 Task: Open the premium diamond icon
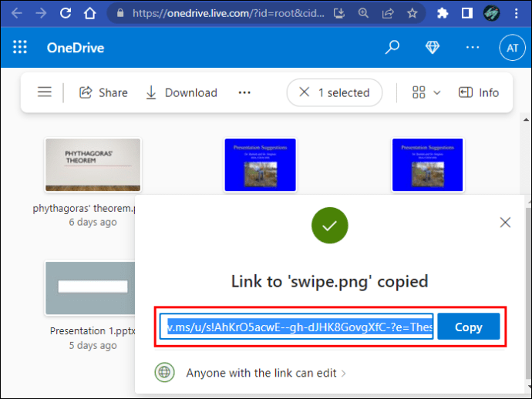433,48
